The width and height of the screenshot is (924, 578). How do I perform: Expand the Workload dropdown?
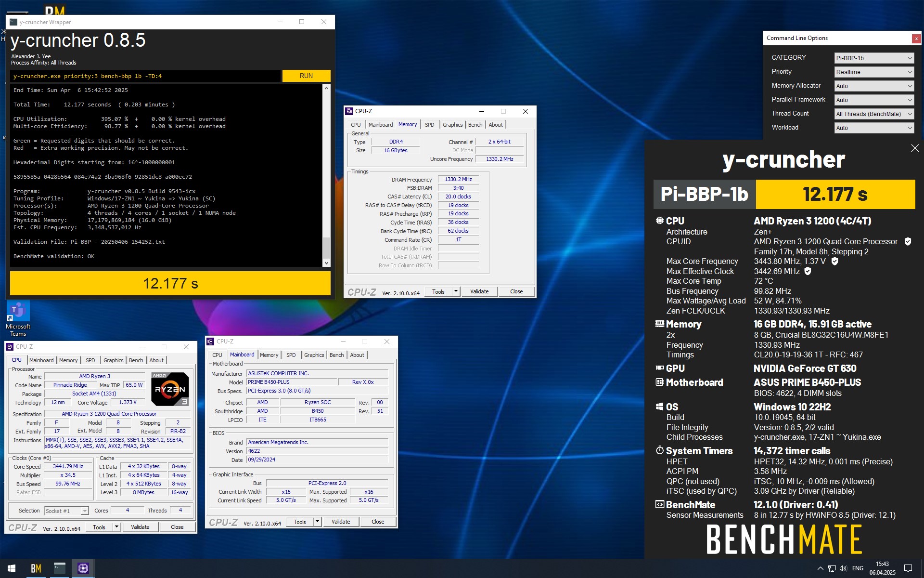874,128
